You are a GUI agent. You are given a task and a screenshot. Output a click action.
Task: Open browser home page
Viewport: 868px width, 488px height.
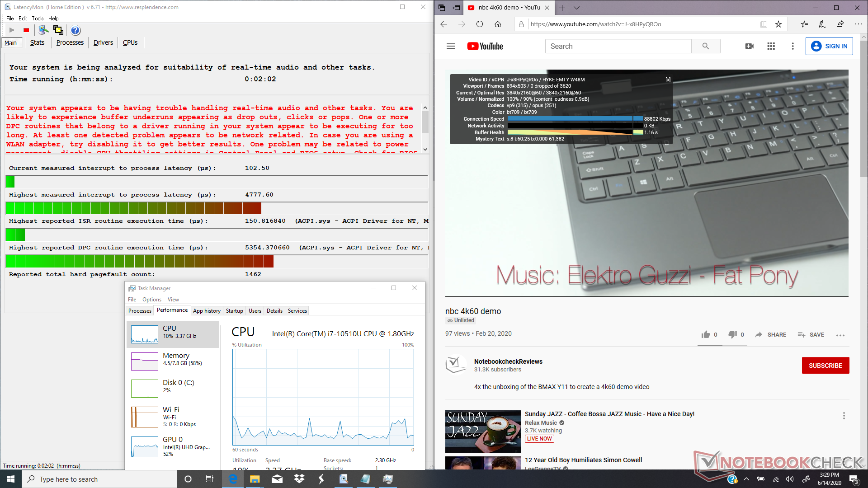pyautogui.click(x=498, y=24)
